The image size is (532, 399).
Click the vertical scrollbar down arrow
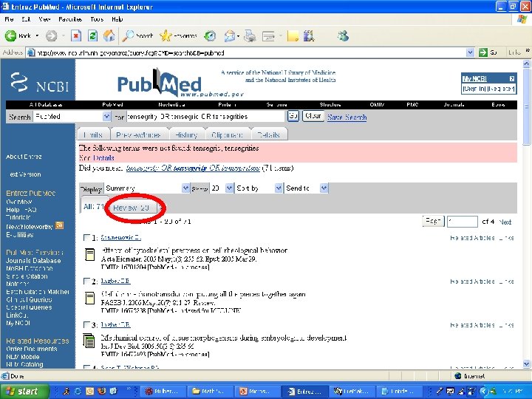click(x=526, y=364)
